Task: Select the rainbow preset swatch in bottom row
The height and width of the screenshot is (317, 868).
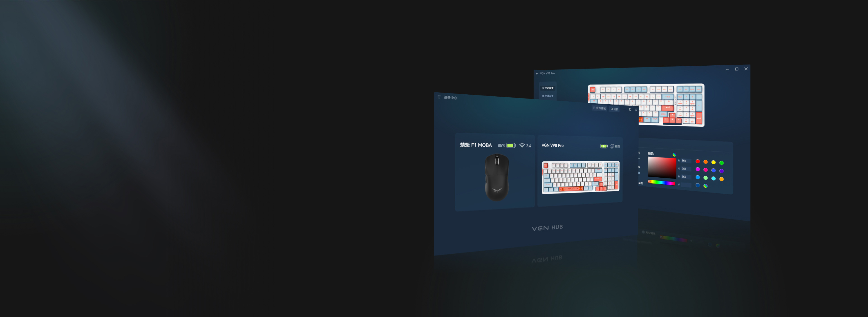Action: [x=705, y=186]
